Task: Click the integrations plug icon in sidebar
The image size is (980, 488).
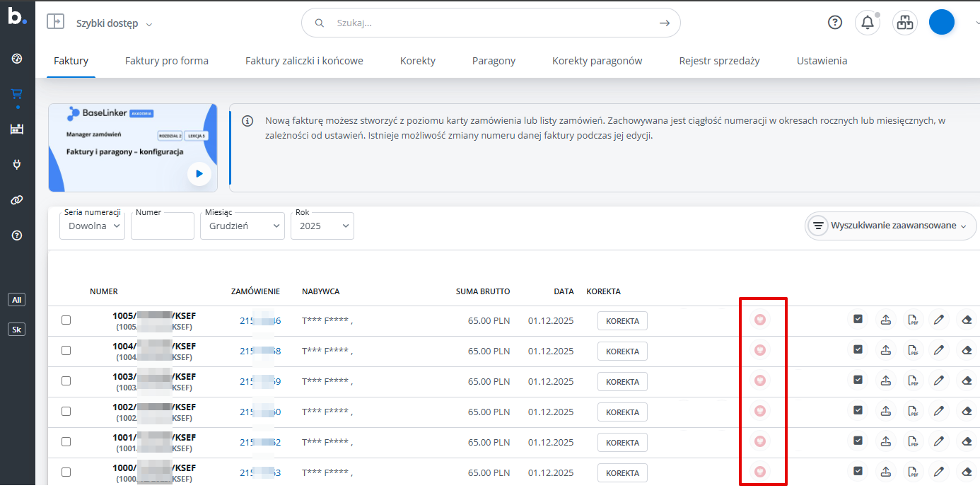Action: [x=17, y=165]
